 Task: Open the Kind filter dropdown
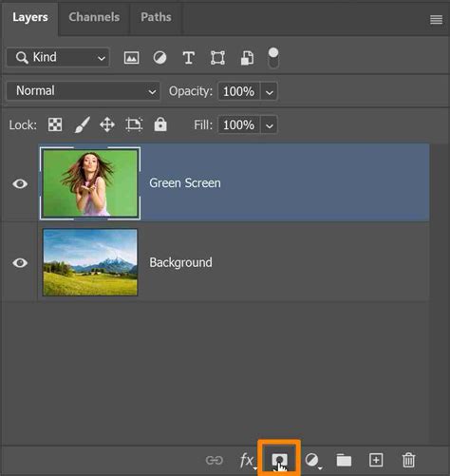(x=58, y=57)
